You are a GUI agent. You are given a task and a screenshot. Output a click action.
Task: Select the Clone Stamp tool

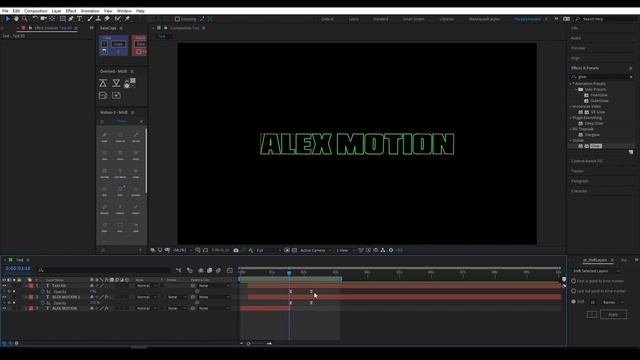98,19
